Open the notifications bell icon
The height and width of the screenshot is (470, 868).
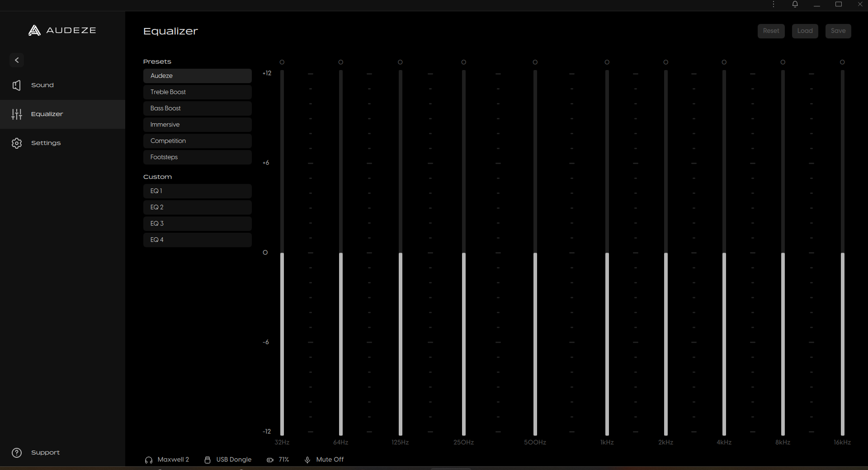pos(795,5)
